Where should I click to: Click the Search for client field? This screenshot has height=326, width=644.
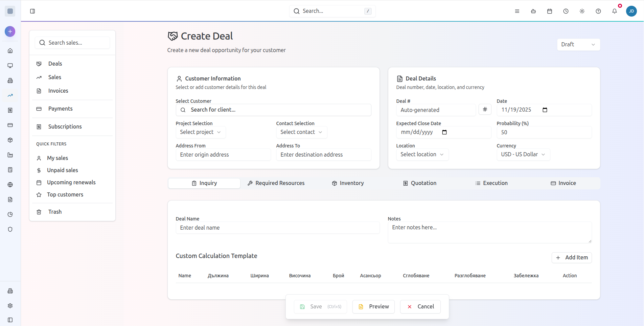[x=273, y=110]
